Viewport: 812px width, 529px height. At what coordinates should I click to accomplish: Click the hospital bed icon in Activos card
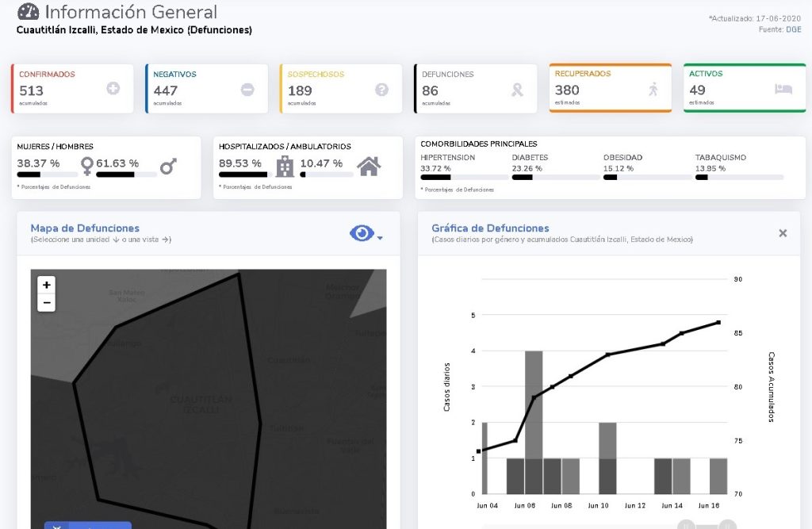783,89
